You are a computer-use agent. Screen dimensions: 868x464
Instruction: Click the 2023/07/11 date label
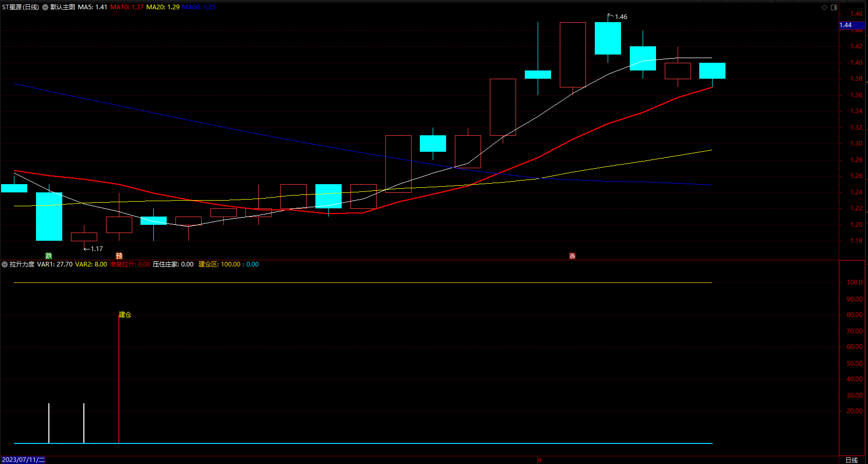coord(24,460)
